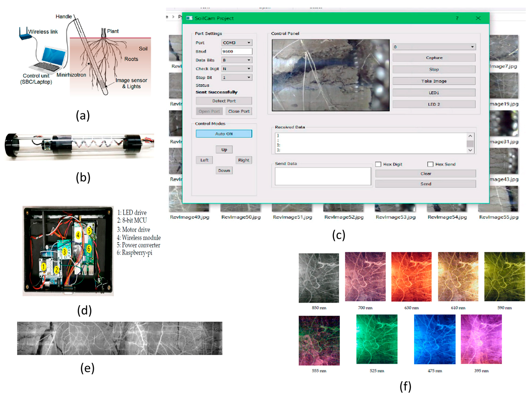Screen dimensions: 532x397
Task: Toggle the Auto ON control mode
Action: pyautogui.click(x=224, y=134)
